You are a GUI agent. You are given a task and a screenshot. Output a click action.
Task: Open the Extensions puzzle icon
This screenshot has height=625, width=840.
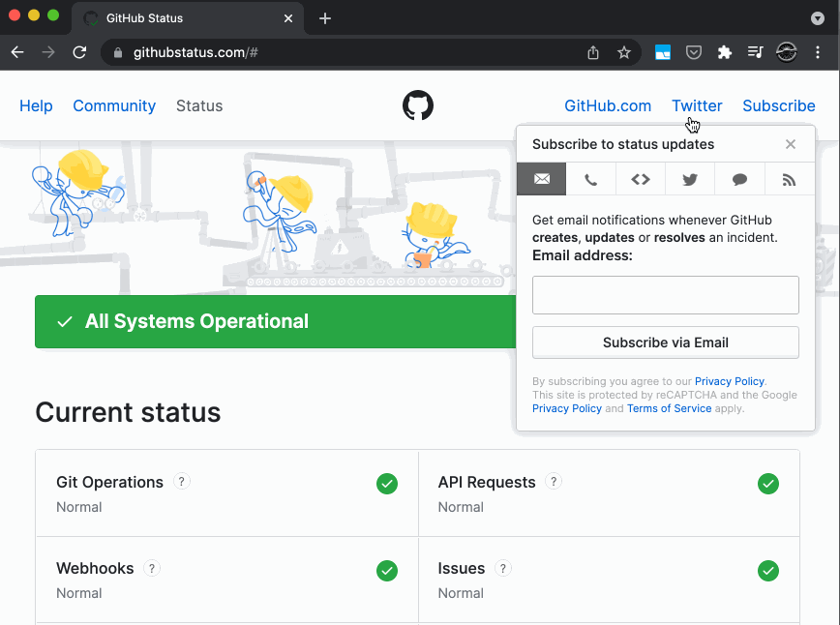click(x=724, y=52)
